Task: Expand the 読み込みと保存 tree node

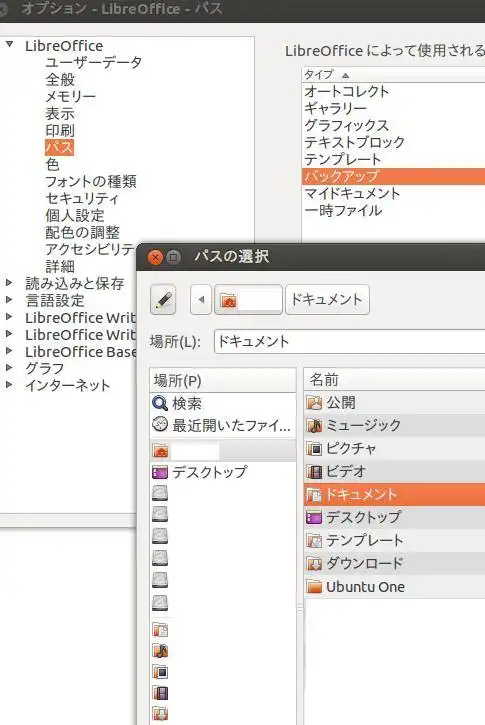Action: tap(9, 283)
